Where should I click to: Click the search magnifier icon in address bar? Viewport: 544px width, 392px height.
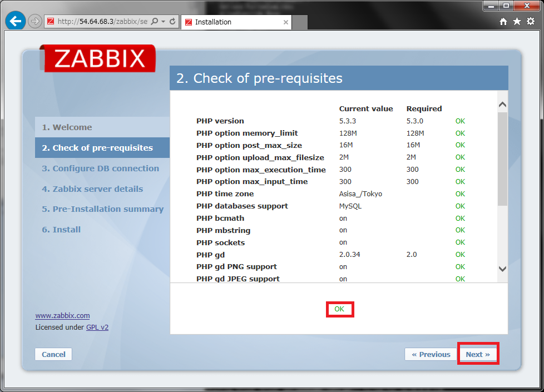point(155,22)
